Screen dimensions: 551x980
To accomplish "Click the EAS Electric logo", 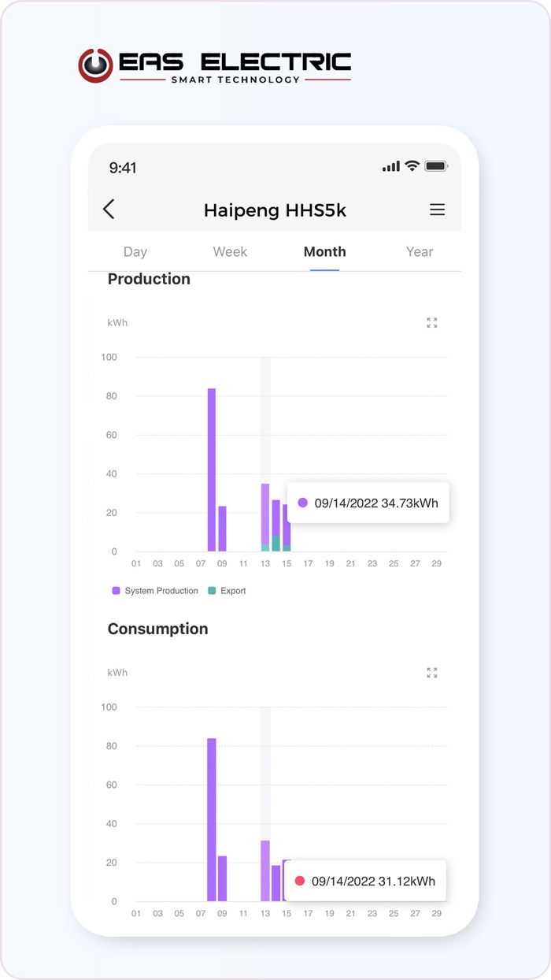I will [214, 66].
